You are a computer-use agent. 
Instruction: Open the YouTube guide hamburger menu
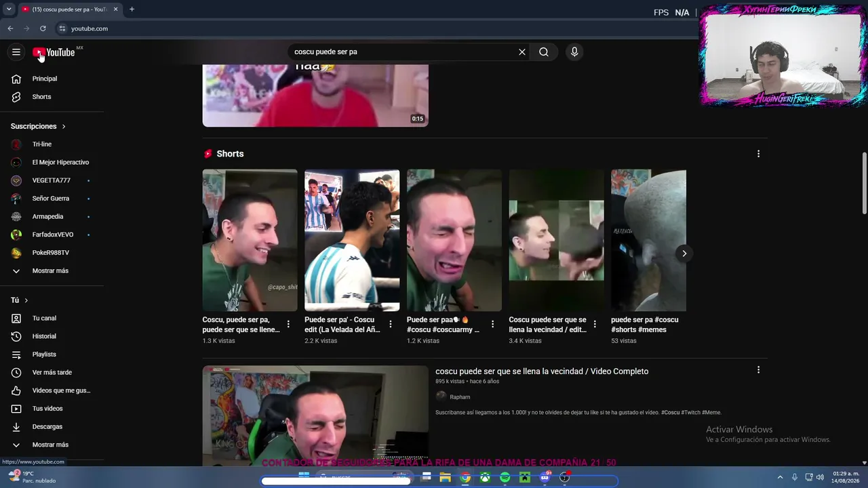[x=16, y=52]
